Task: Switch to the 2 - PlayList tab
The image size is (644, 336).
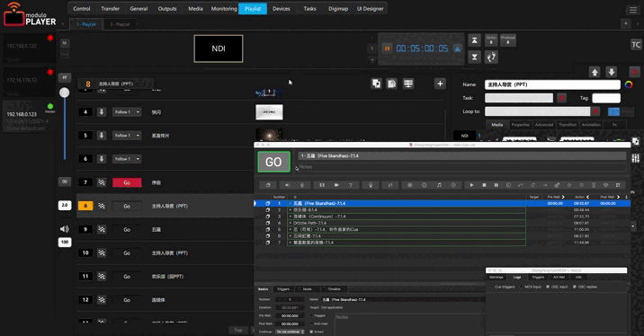Action: pyautogui.click(x=120, y=24)
